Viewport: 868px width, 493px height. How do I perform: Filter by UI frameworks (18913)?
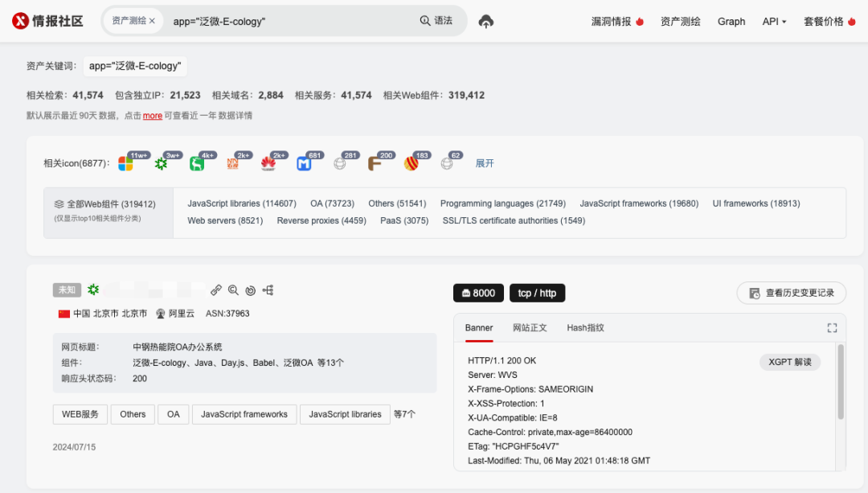[x=756, y=203]
